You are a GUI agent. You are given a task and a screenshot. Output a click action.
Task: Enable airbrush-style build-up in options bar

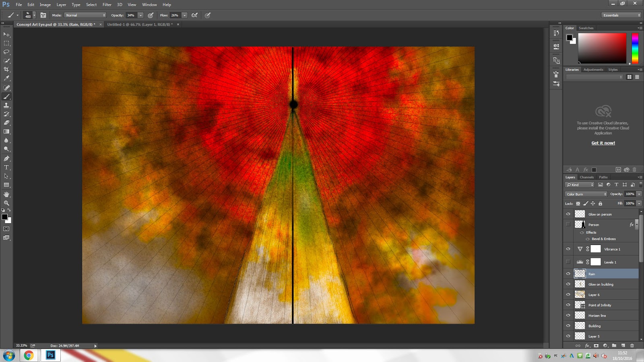195,15
